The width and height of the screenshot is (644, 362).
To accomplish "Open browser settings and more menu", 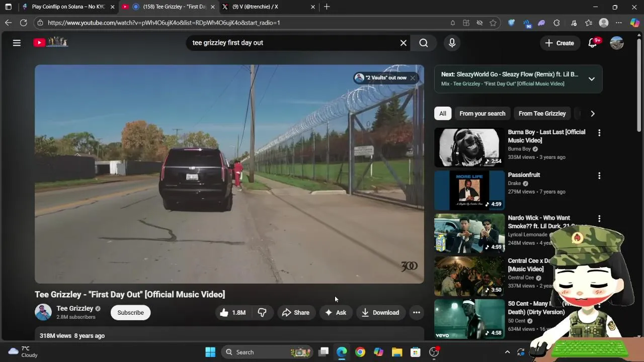I will tap(619, 23).
